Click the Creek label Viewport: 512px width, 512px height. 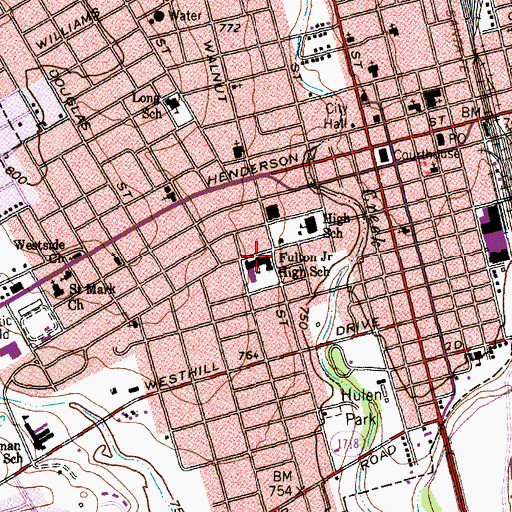[373, 218]
